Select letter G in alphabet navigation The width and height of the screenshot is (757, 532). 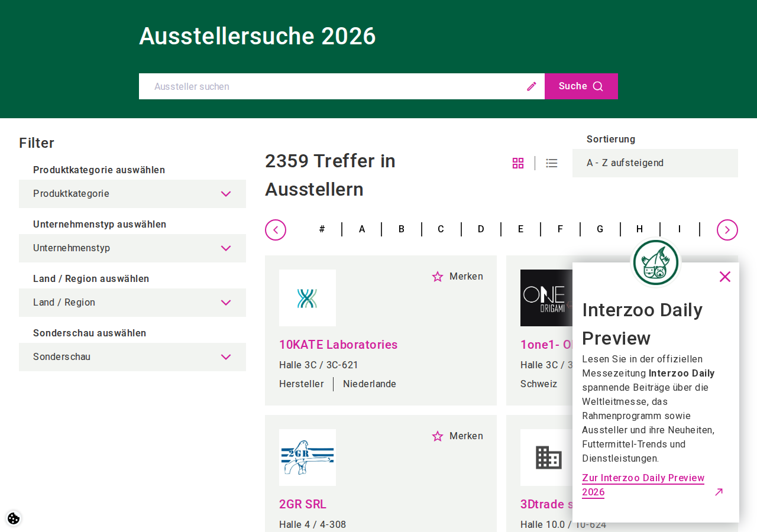tap(599, 229)
